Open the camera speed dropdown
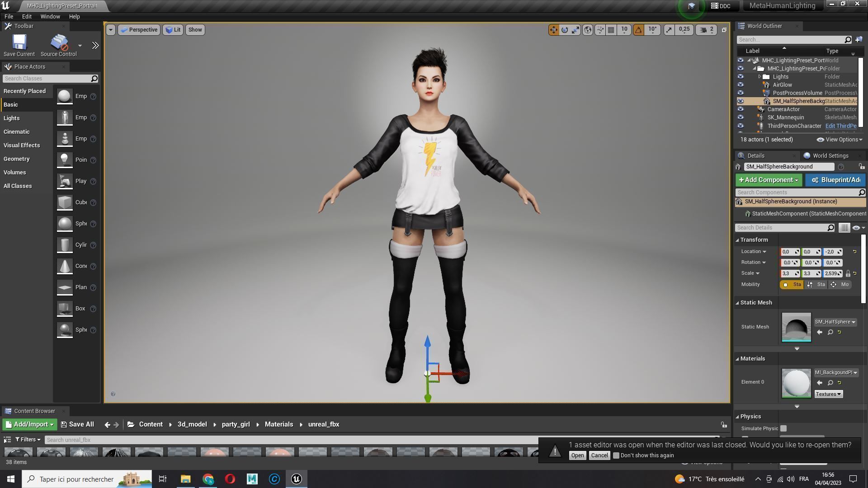 [707, 30]
